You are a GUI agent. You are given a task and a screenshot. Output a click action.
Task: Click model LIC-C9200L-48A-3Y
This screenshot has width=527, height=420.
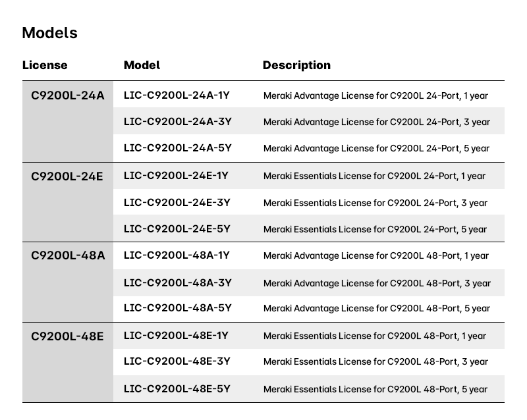coord(177,282)
